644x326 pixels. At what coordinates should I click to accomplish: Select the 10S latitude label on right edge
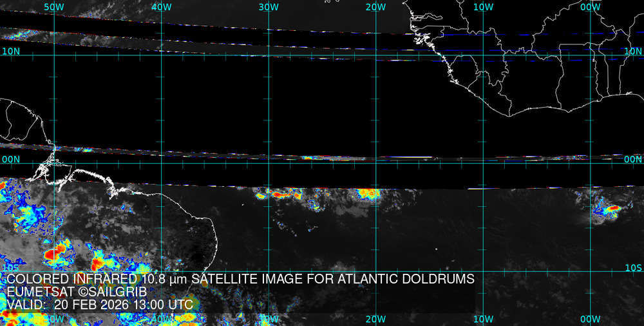click(634, 267)
